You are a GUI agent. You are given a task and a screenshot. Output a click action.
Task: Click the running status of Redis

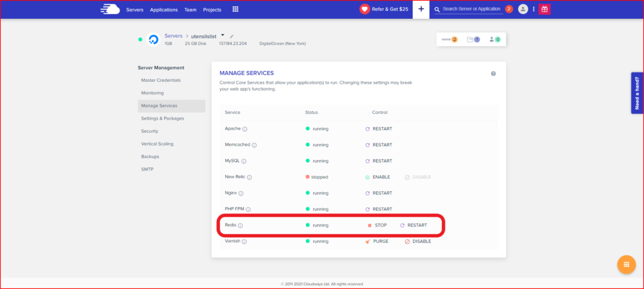point(317,225)
